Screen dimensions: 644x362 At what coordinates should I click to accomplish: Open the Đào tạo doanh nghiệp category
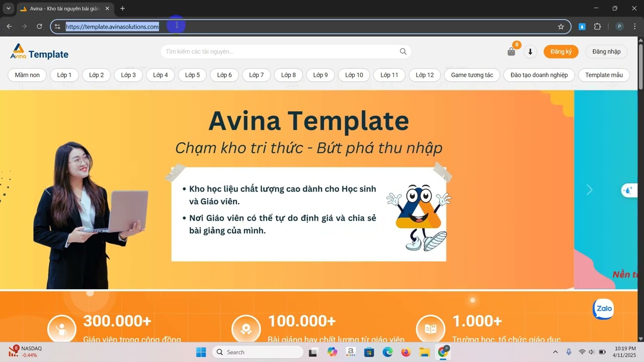(539, 75)
